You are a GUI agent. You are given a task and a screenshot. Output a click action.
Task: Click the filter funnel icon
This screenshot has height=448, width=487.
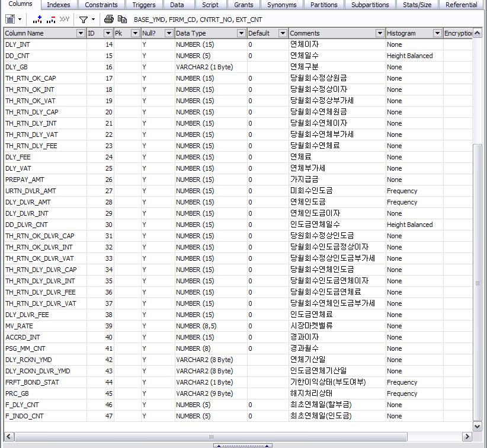coord(84,20)
